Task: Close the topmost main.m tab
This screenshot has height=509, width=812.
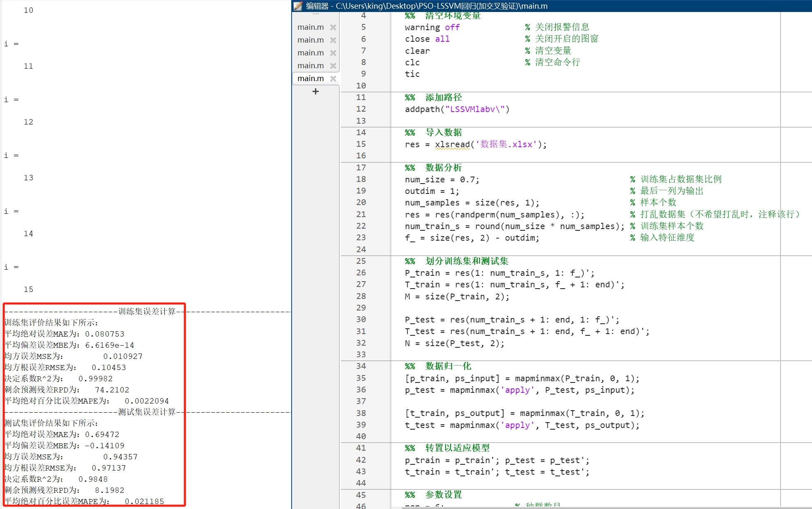Action: point(333,27)
